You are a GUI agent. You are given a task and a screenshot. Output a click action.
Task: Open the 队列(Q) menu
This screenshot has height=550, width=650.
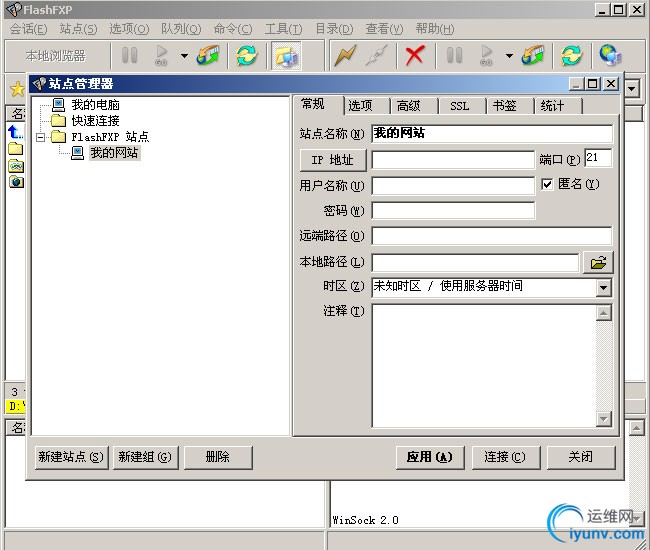181,29
